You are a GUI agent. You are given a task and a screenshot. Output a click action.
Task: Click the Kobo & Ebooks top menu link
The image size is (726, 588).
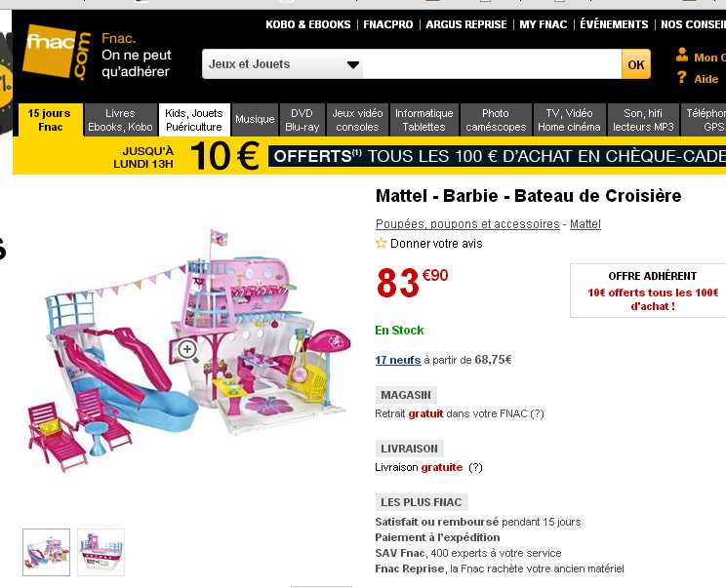(x=307, y=24)
